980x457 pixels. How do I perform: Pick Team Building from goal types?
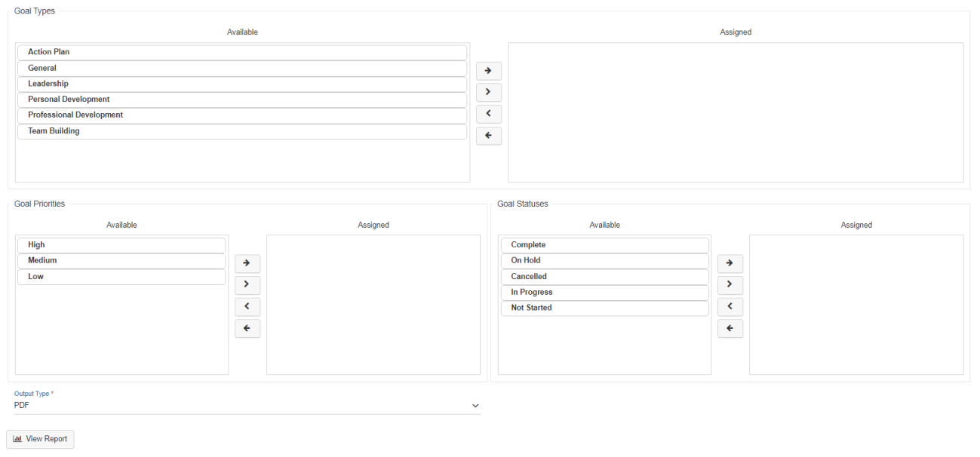pyautogui.click(x=241, y=131)
